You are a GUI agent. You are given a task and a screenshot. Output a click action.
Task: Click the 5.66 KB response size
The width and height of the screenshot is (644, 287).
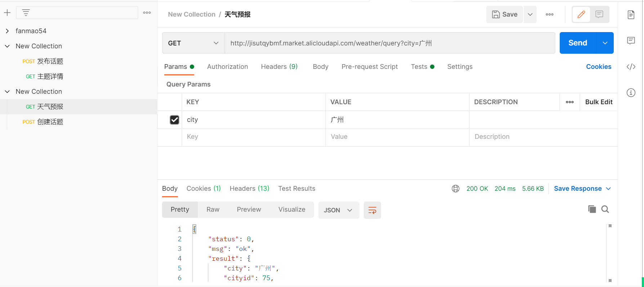click(533, 189)
